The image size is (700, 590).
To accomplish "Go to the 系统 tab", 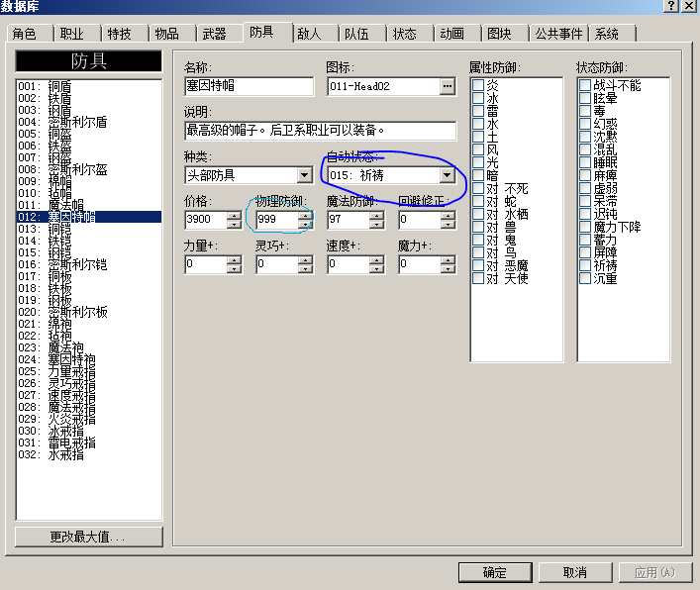I will point(612,34).
